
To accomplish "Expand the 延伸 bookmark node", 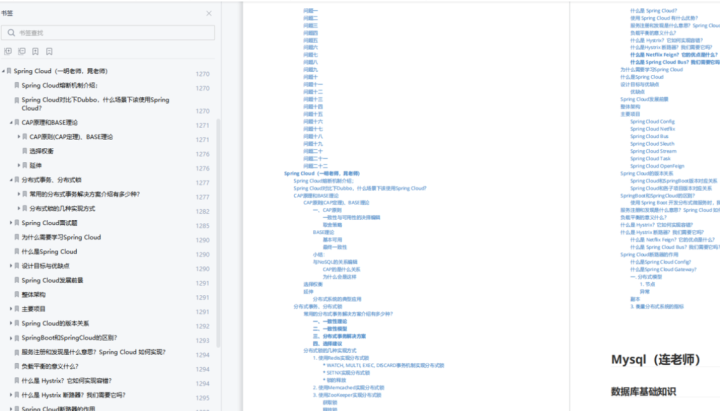I will point(19,165).
